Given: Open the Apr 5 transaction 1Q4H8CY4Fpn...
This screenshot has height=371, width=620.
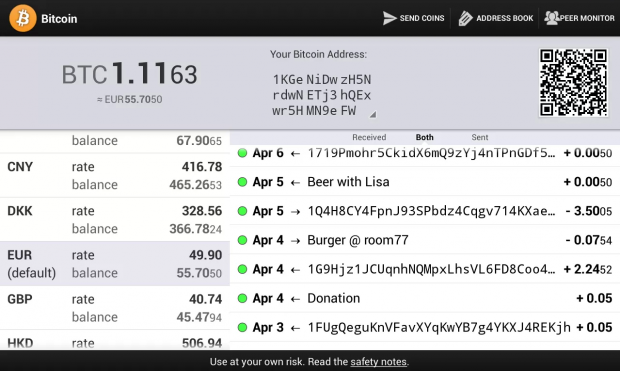Looking at the screenshot, I should click(425, 211).
